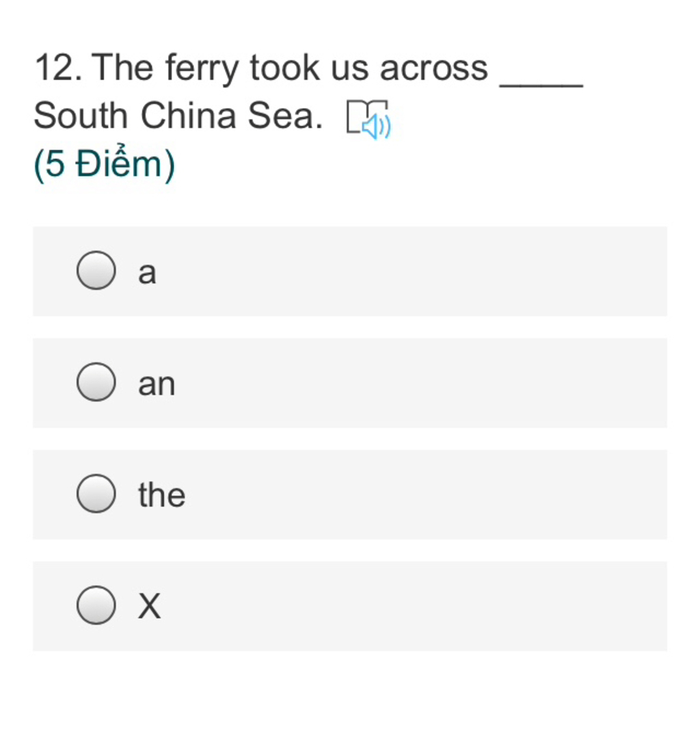
Task: Click the question number '12.'
Action: [x=59, y=68]
